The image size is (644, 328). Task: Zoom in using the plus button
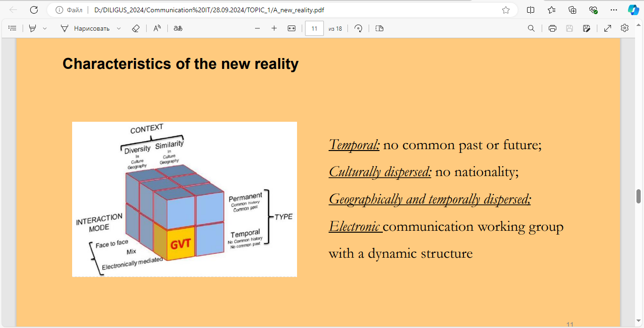point(274,28)
